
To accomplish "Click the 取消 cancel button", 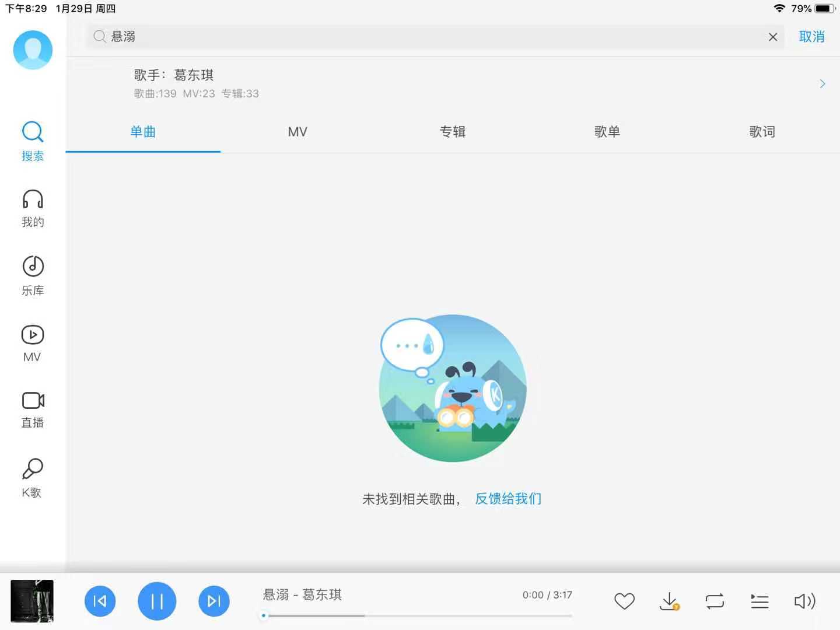I will [x=811, y=37].
